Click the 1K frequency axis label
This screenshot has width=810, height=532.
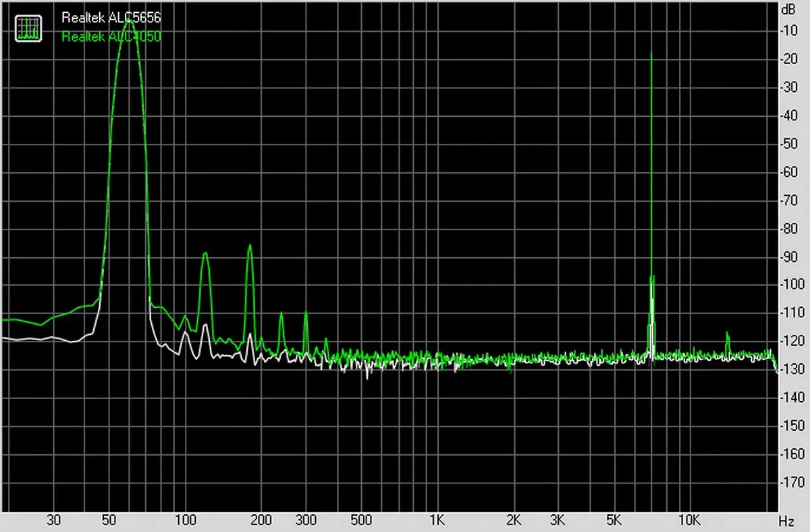coord(437,521)
